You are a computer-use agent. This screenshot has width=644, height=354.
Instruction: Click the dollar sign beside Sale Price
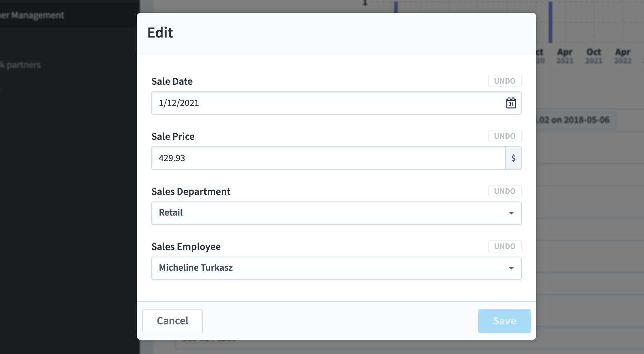513,158
